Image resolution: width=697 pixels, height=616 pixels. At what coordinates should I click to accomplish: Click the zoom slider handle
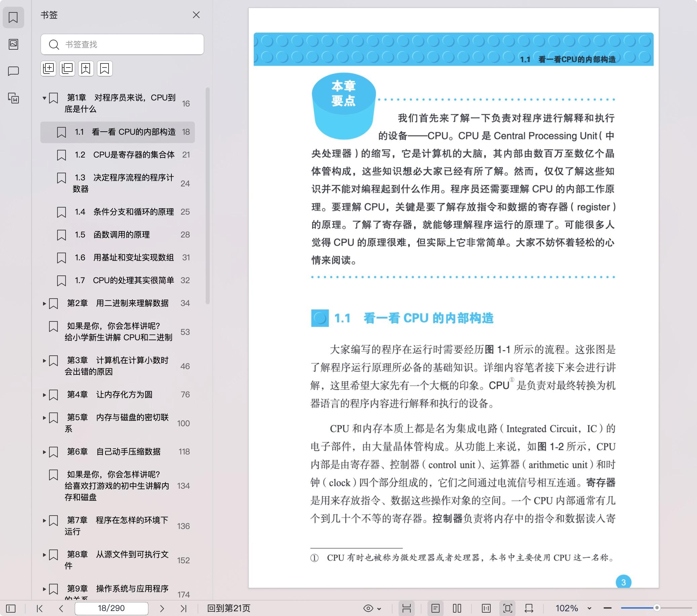(657, 608)
